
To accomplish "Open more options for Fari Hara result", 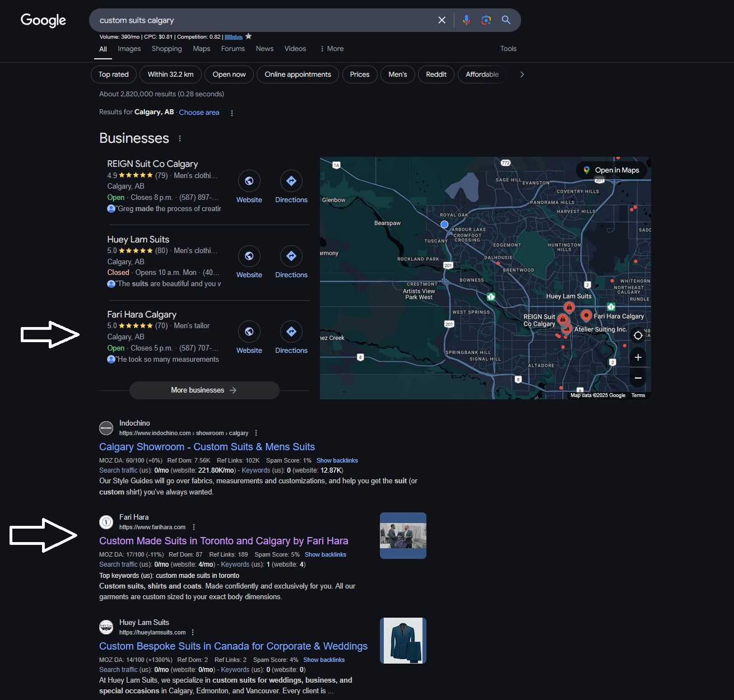I will (194, 527).
